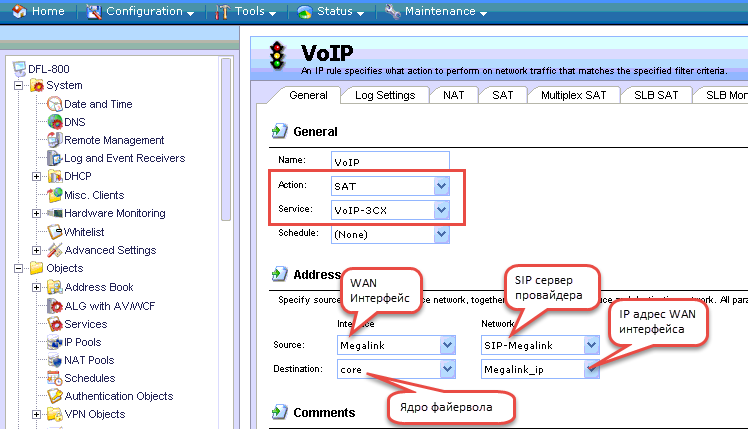Expand the Hardware Monitoring node

36,213
